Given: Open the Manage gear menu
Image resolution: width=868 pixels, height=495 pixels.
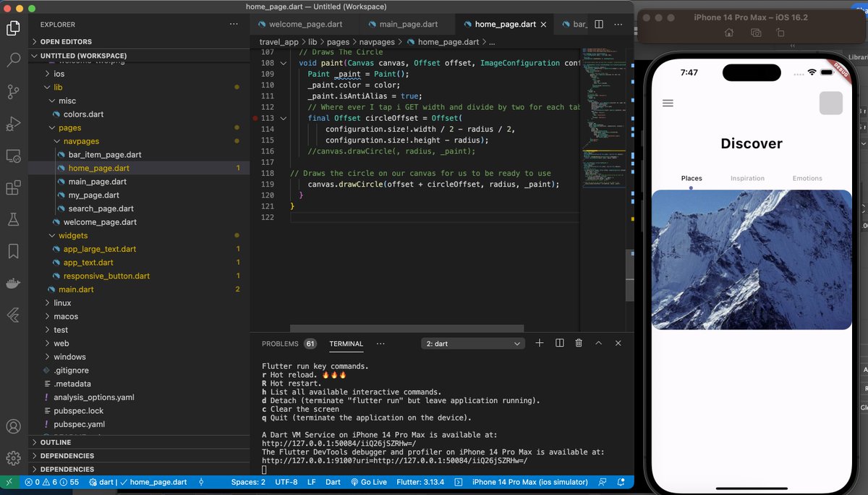Looking at the screenshot, I should (x=13, y=458).
